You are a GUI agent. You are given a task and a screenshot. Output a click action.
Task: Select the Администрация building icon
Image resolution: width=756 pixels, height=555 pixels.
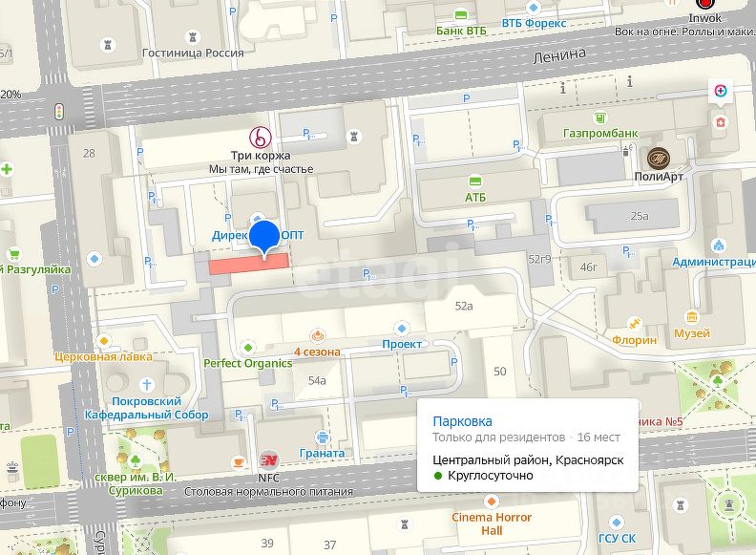[719, 245]
